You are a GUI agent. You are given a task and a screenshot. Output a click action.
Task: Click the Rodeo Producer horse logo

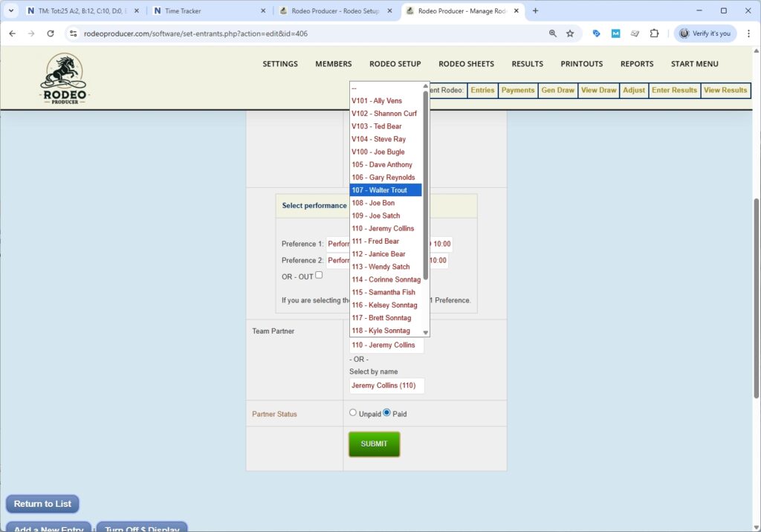coord(64,79)
